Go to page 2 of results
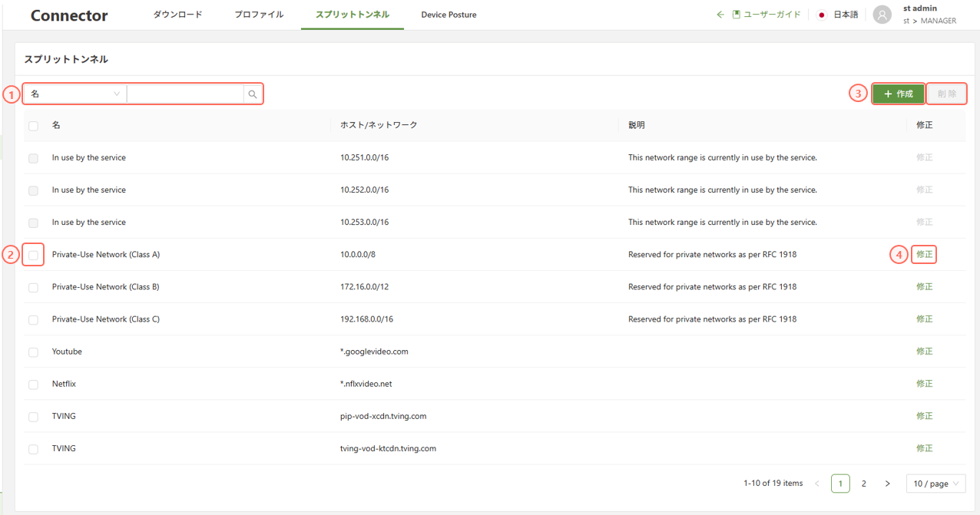This screenshot has width=980, height=515. pyautogui.click(x=863, y=484)
